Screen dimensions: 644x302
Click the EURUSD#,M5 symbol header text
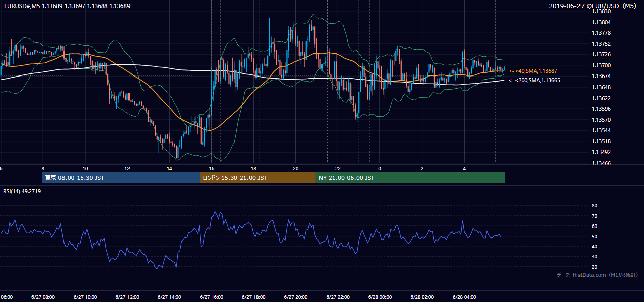pyautogui.click(x=21, y=6)
